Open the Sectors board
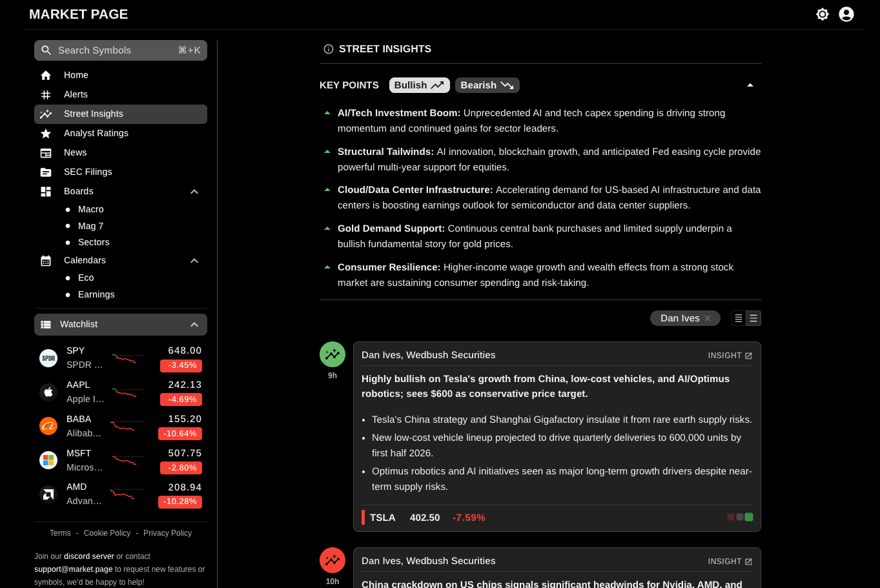Screen dimensions: 880x588 pyautogui.click(x=94, y=243)
